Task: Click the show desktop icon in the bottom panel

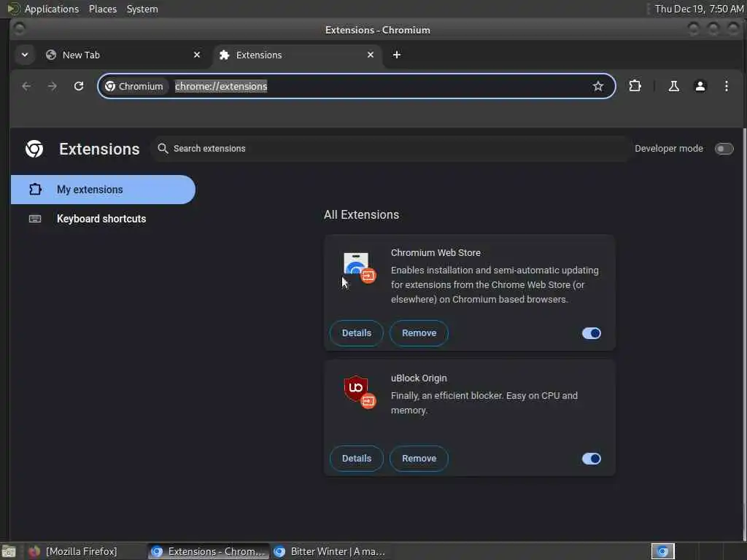Action: 8,551
